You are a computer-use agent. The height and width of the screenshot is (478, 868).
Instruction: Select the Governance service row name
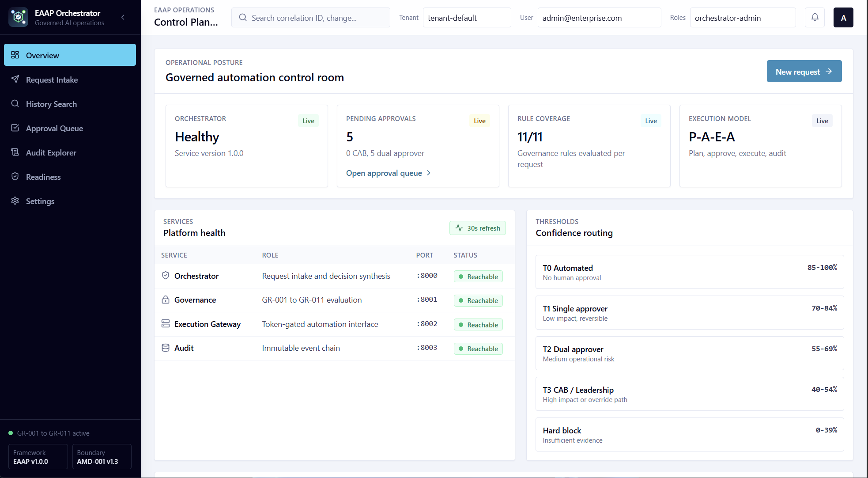(195, 300)
